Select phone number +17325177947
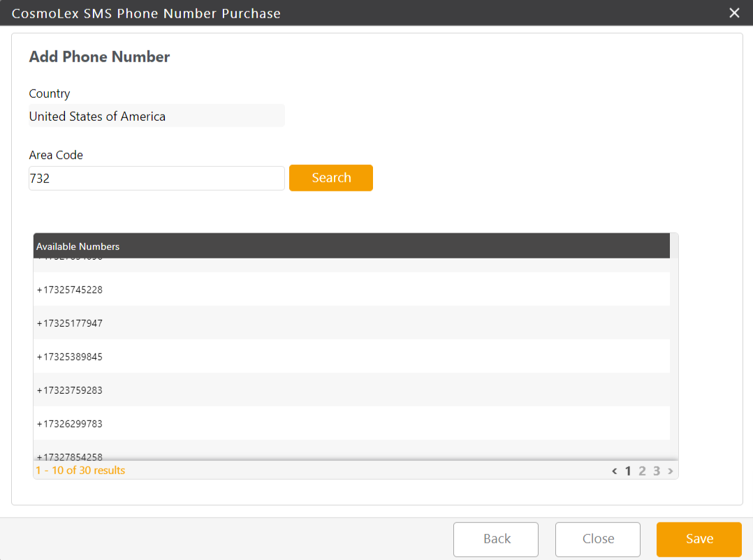 (x=70, y=323)
